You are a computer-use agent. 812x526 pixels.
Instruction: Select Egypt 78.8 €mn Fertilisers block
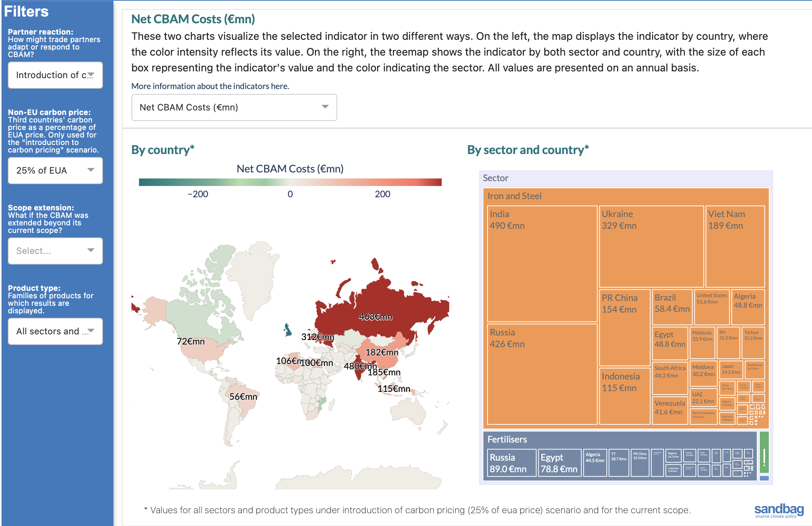(x=559, y=463)
